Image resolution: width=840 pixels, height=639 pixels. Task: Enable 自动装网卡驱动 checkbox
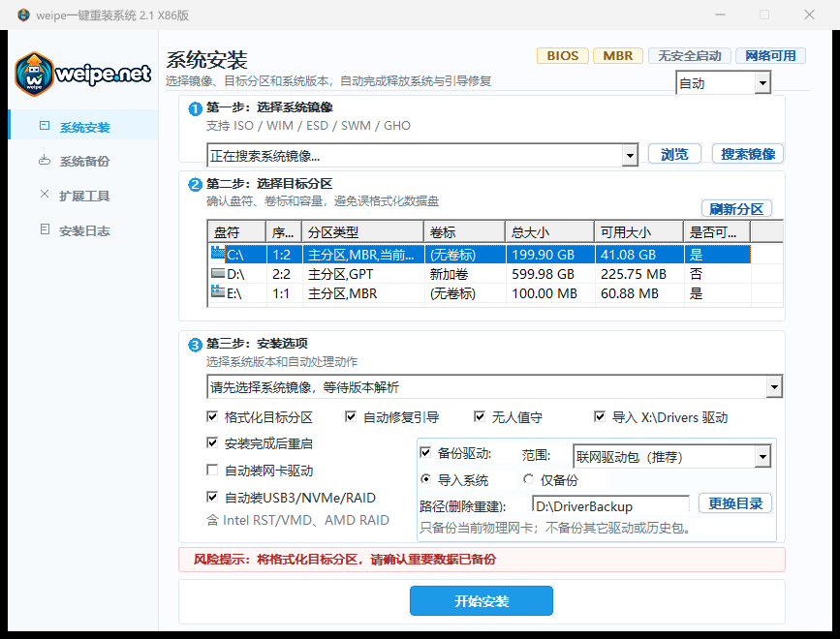pos(212,470)
